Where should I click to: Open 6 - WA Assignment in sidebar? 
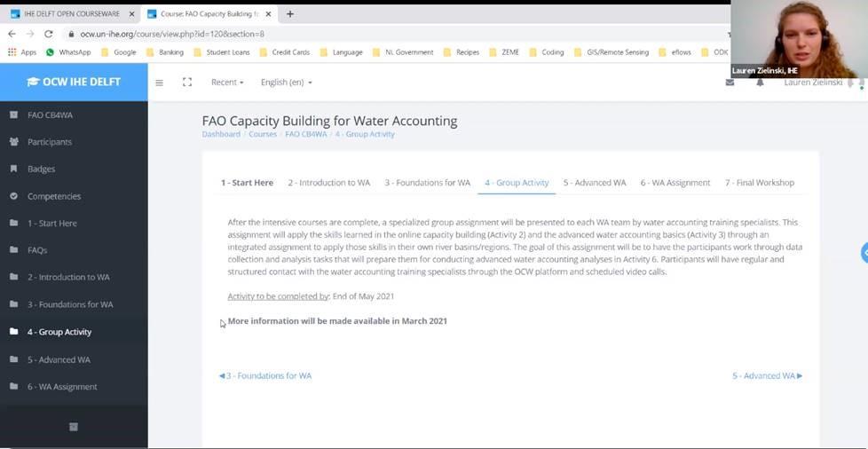tap(74, 386)
